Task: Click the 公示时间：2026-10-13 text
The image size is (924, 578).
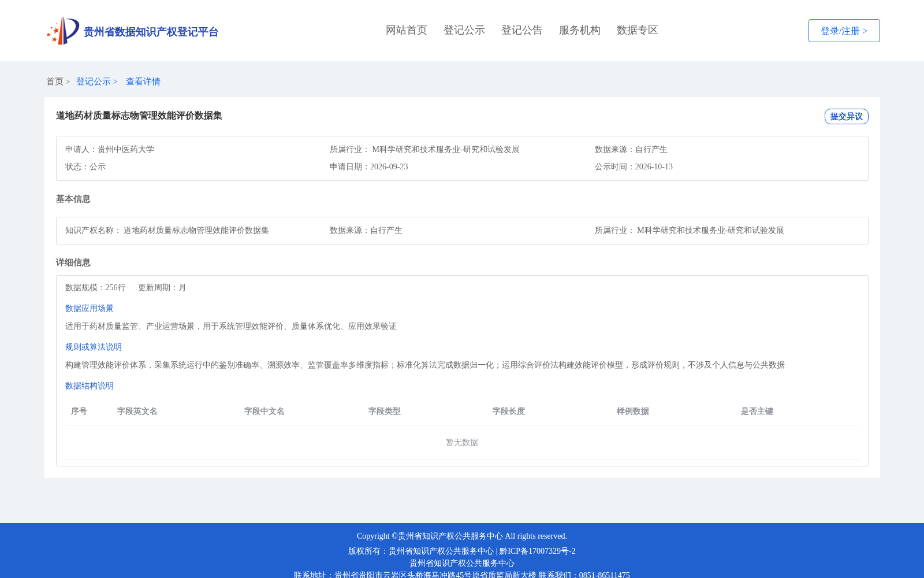Action: click(x=634, y=166)
